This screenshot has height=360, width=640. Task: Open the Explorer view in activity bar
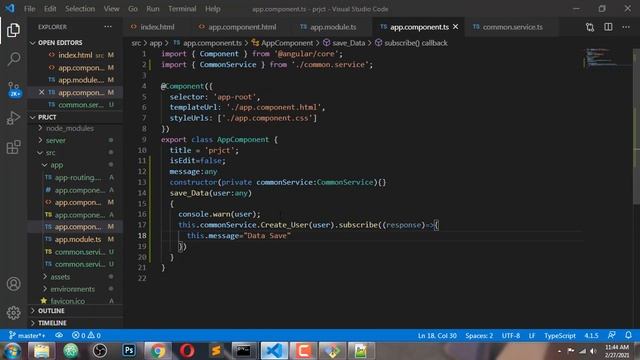pos(13,30)
